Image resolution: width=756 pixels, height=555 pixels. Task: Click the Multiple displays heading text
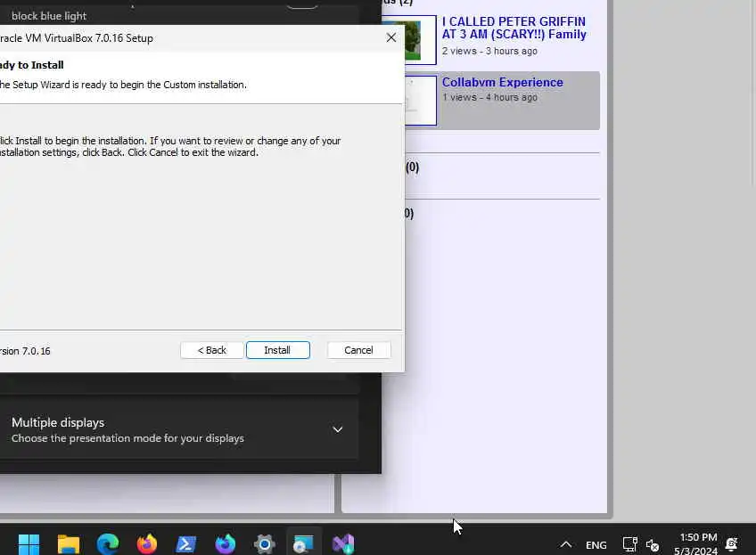tap(58, 422)
